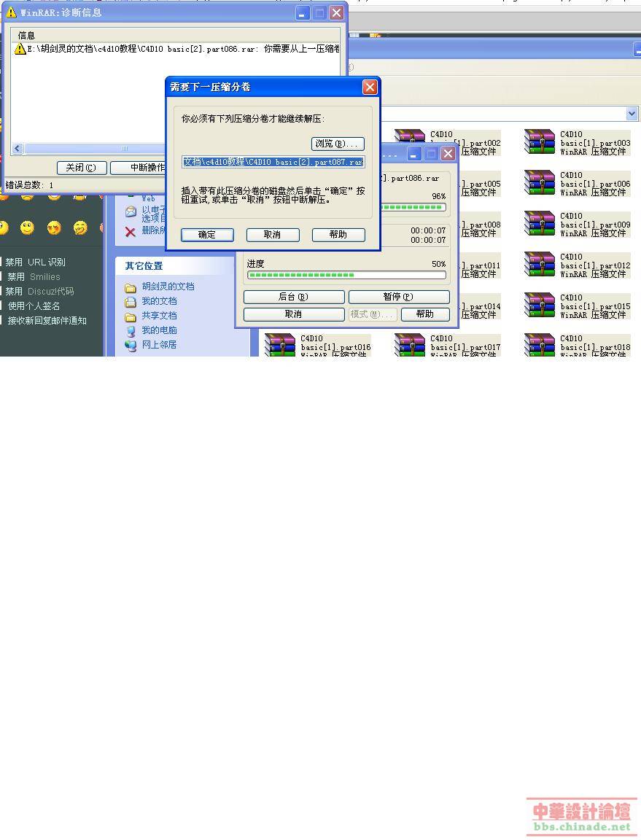Click the part087.rar volume path field
The image size is (641, 840).
(273, 162)
